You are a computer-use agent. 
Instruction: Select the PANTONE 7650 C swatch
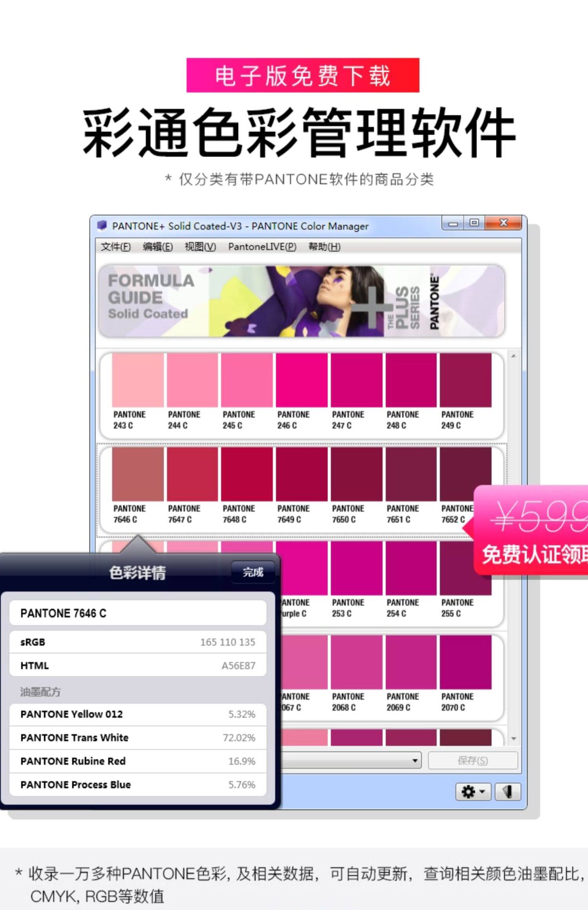point(356,474)
